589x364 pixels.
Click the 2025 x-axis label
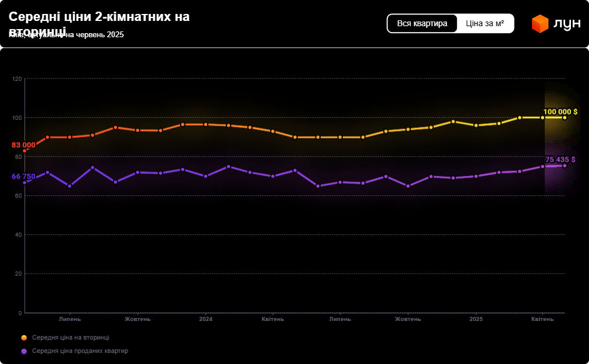[476, 319]
